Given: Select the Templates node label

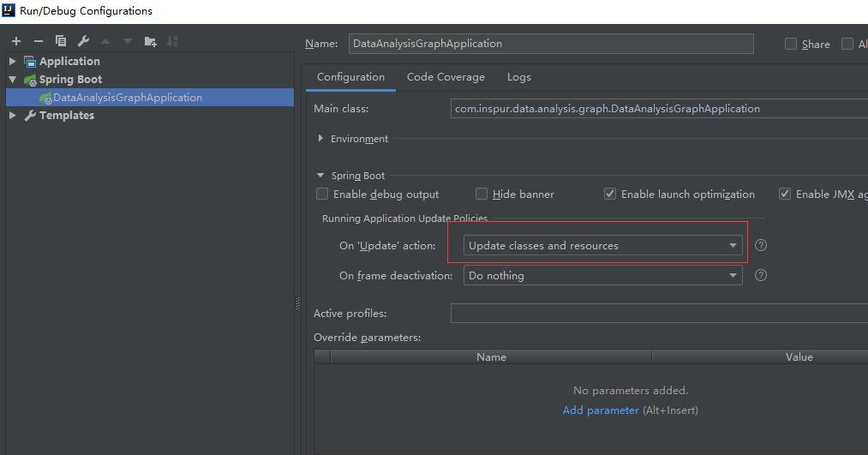Looking at the screenshot, I should pyautogui.click(x=67, y=115).
